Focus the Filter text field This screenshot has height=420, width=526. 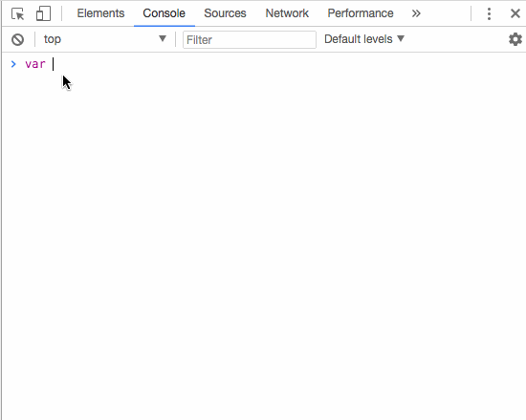coord(250,39)
